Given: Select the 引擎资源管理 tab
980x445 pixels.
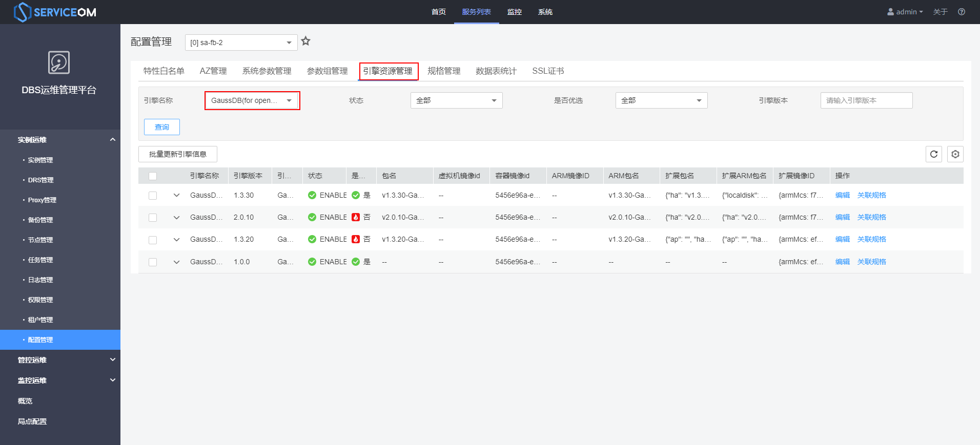Looking at the screenshot, I should (x=388, y=71).
